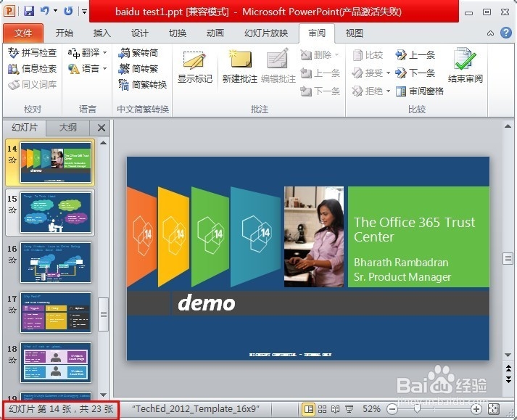Start Slide Show view icon
The height and width of the screenshot is (420, 517).
pyautogui.click(x=349, y=409)
